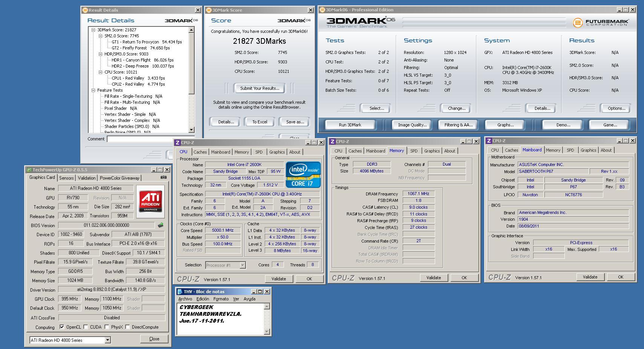The image size is (644, 349).
Task: Open the Archivo menu in Notepad
Action: tap(185, 299)
